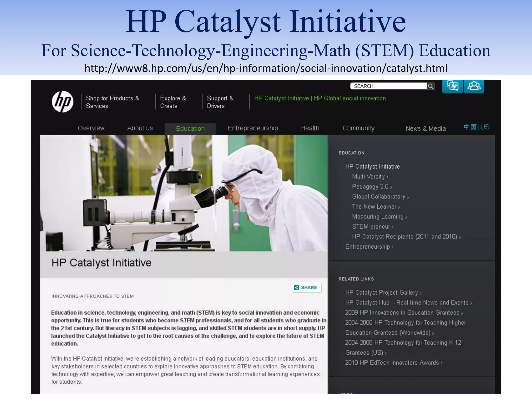The height and width of the screenshot is (399, 532).
Task: Open the Explore & Create menu
Action: pos(173,102)
